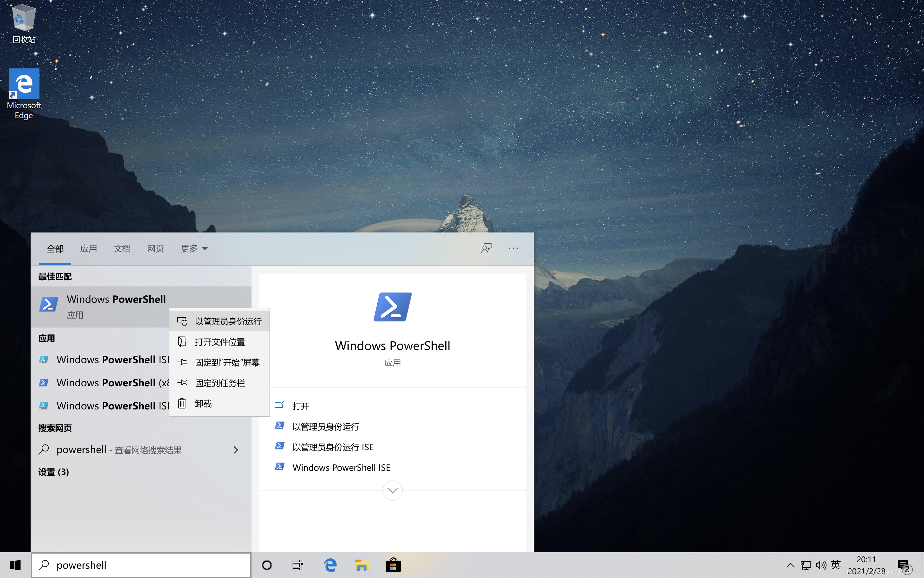Open Microsoft Edge desktop shortcut
The image size is (924, 578).
(x=24, y=94)
